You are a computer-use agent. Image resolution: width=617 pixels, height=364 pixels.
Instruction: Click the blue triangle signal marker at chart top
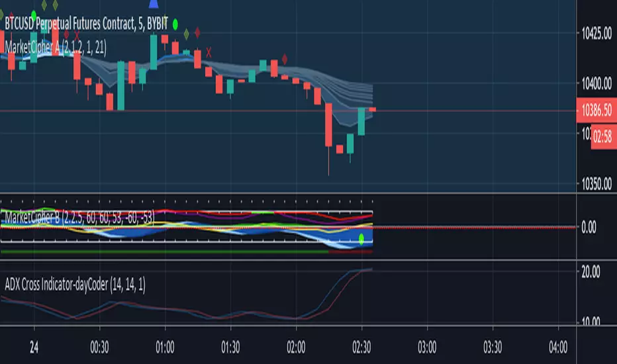(154, 4)
